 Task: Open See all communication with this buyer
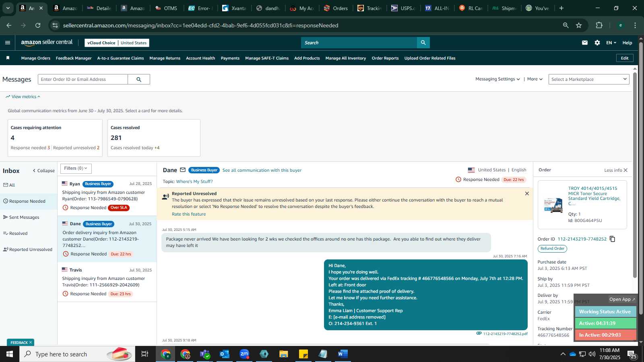tap(262, 170)
